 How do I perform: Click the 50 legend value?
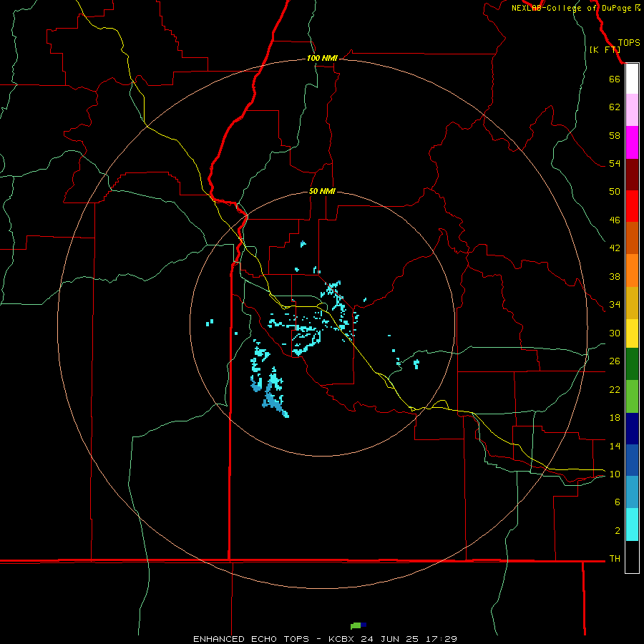(x=615, y=191)
